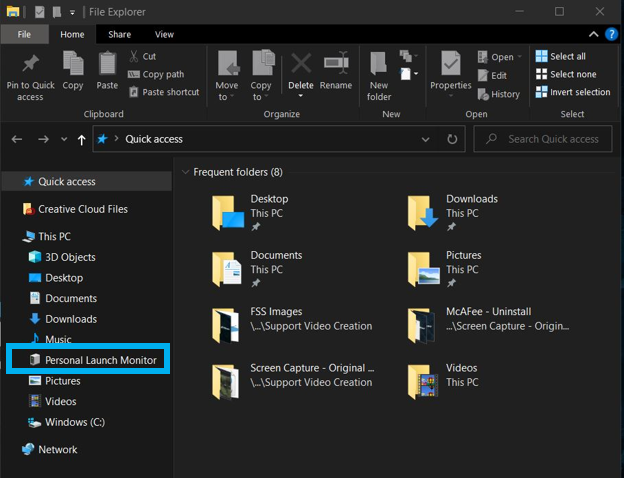The image size is (625, 478).
Task: Open the Copy to menu
Action: (x=261, y=76)
